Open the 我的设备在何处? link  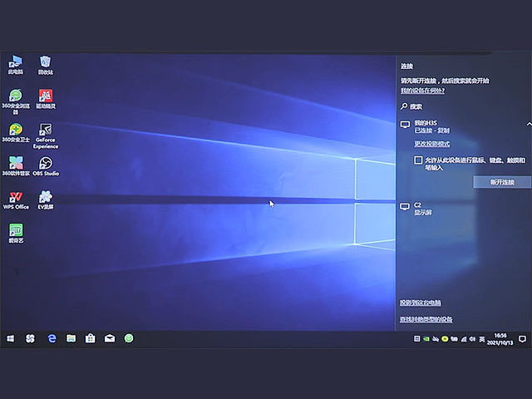tap(422, 91)
